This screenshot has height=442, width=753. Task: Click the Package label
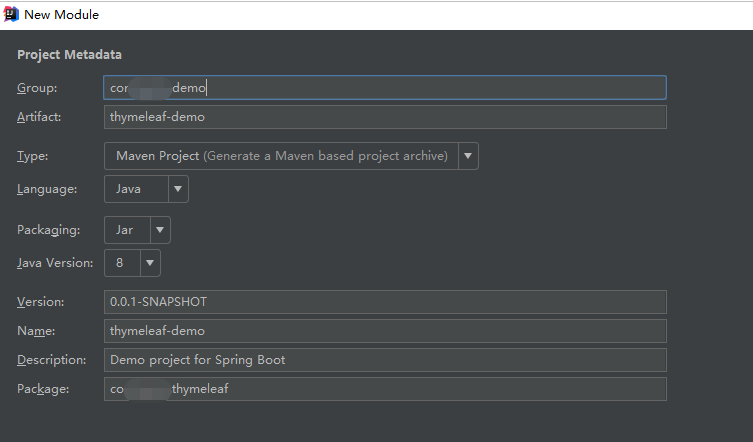43,388
